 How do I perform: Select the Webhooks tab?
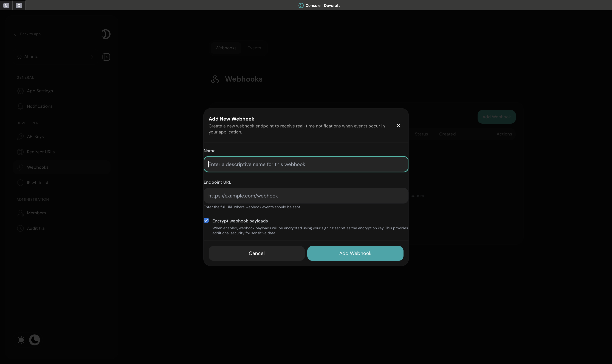[x=226, y=48]
